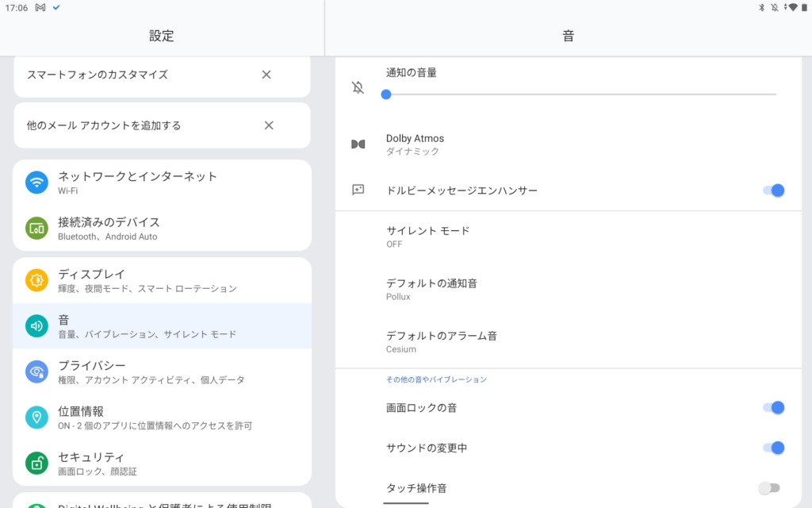This screenshot has height=508, width=812.
Task: Turn off ドルビーメッセージエンハンサー toggle
Action: pos(772,190)
